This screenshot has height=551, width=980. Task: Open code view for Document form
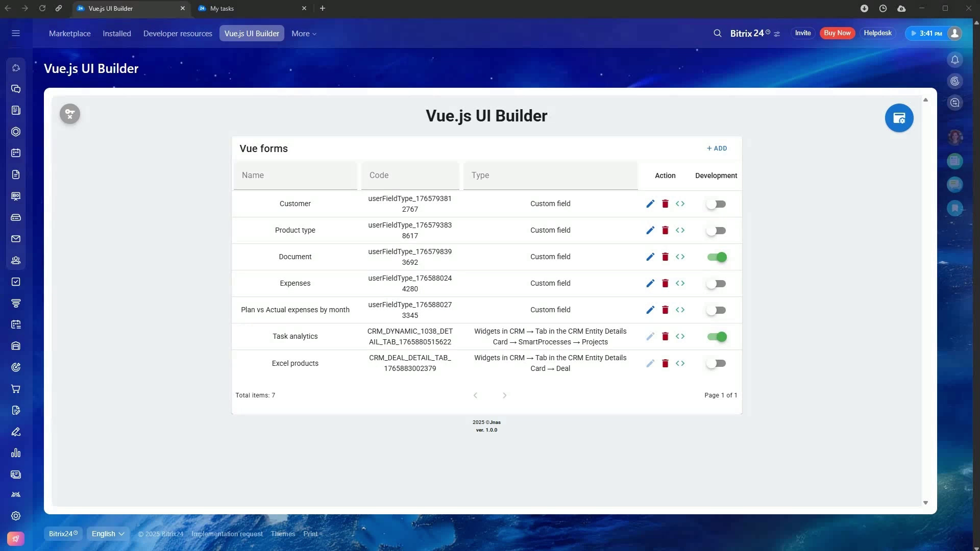coord(680,257)
